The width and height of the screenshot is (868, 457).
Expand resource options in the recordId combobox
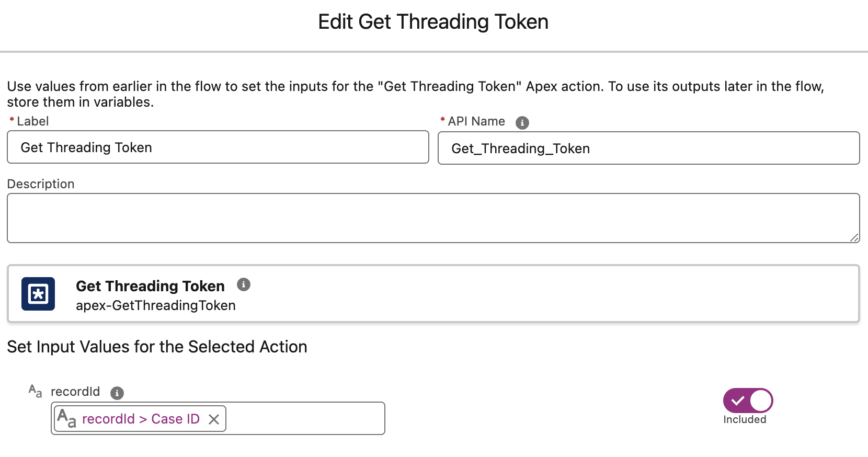tap(303, 418)
